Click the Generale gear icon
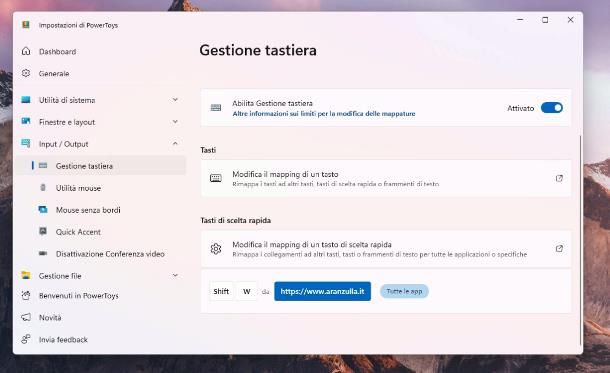 pos(26,73)
